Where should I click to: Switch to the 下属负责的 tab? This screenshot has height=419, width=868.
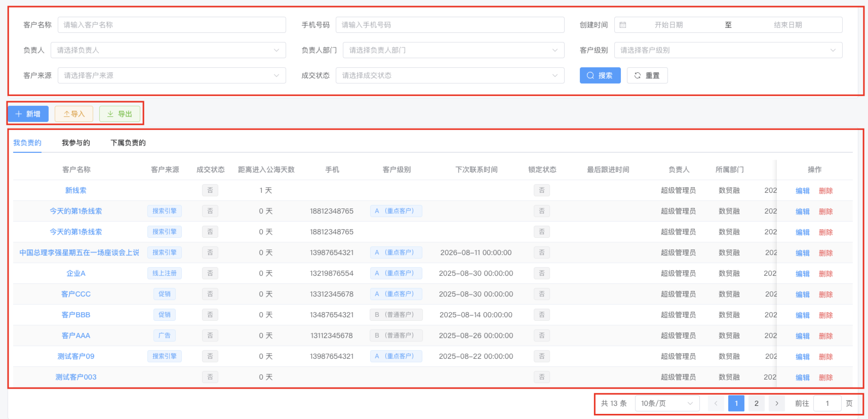point(128,143)
